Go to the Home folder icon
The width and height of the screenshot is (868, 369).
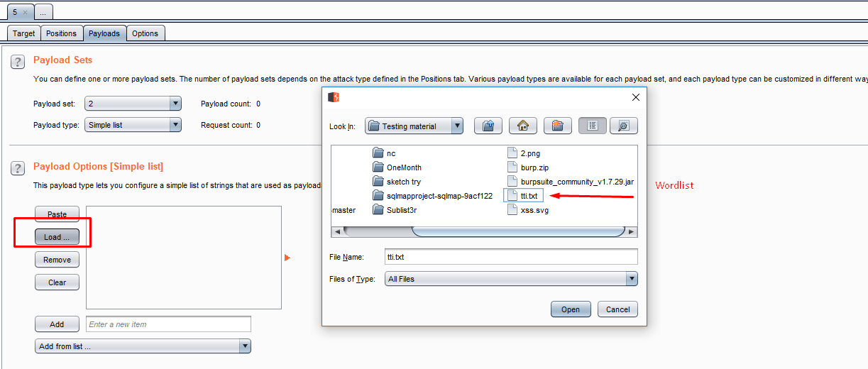point(523,126)
